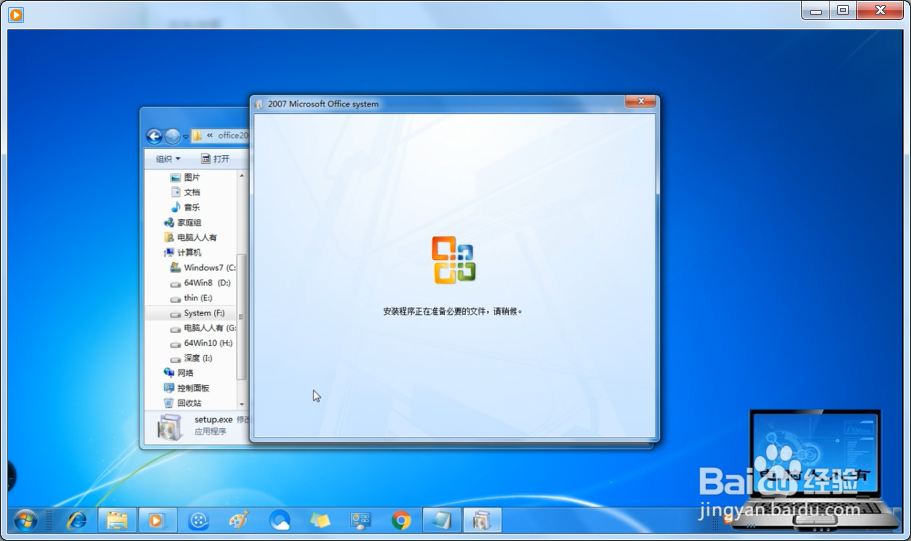Switch to the media player taskbar button

(x=156, y=520)
